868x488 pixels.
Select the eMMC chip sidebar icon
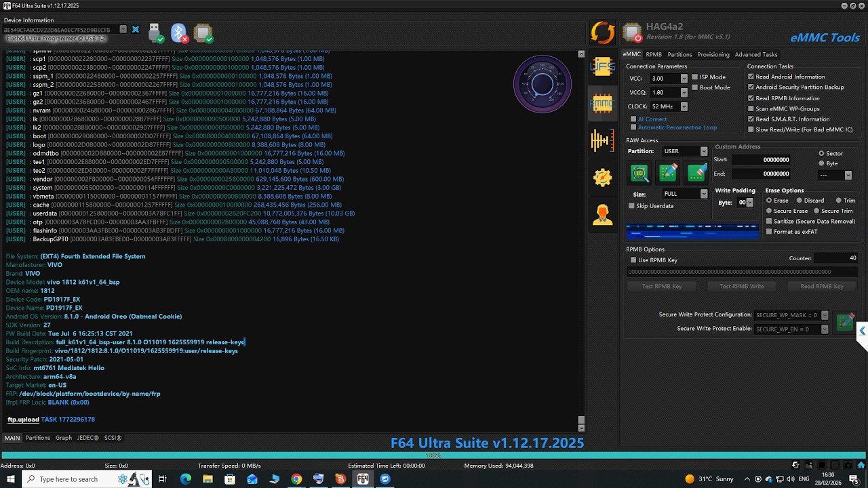(x=602, y=103)
